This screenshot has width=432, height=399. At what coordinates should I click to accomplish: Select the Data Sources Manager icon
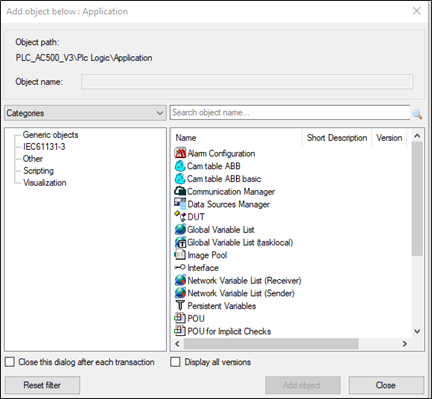pos(180,204)
